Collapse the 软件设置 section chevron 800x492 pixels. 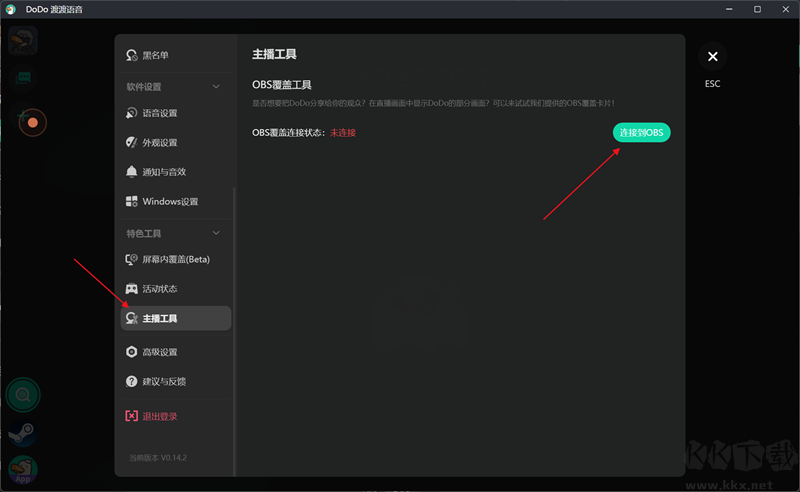(217, 87)
